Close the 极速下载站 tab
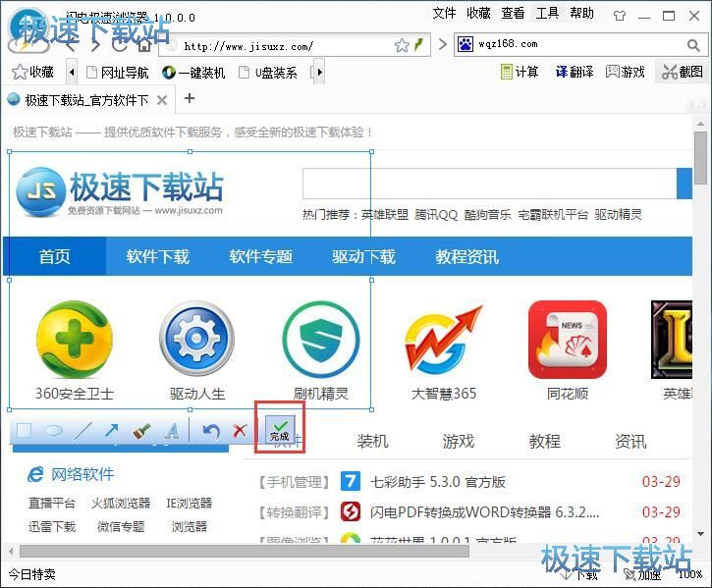This screenshot has width=712, height=588. pos(162,100)
